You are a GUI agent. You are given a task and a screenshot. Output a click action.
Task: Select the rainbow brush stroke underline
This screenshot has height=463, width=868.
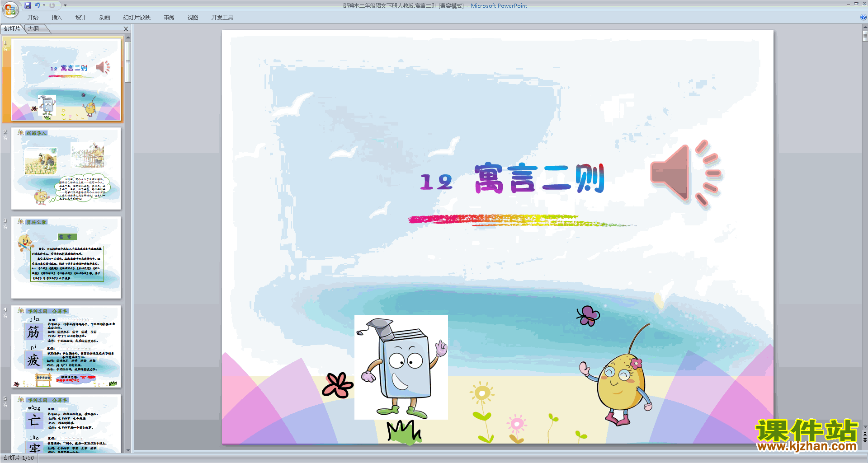(x=522, y=220)
